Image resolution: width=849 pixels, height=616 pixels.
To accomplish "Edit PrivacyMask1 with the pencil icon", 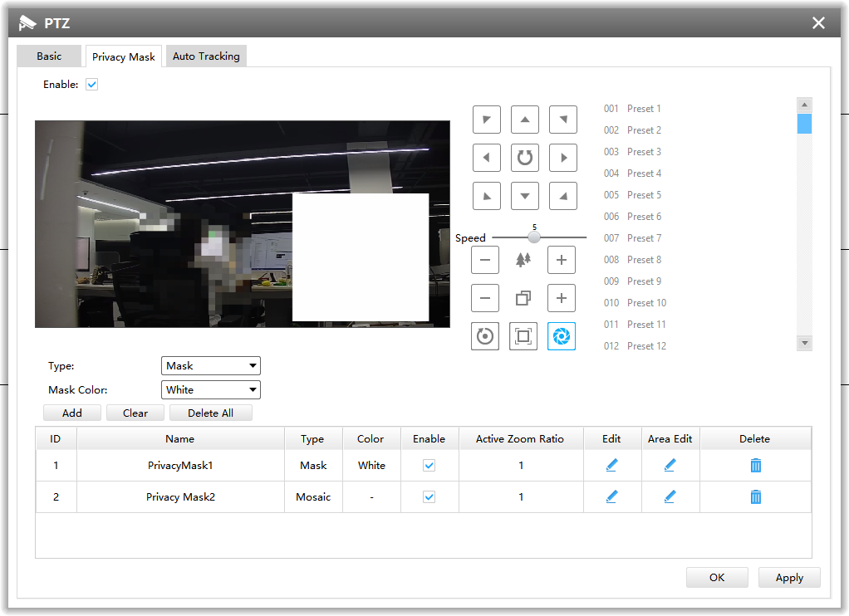I will [611, 466].
